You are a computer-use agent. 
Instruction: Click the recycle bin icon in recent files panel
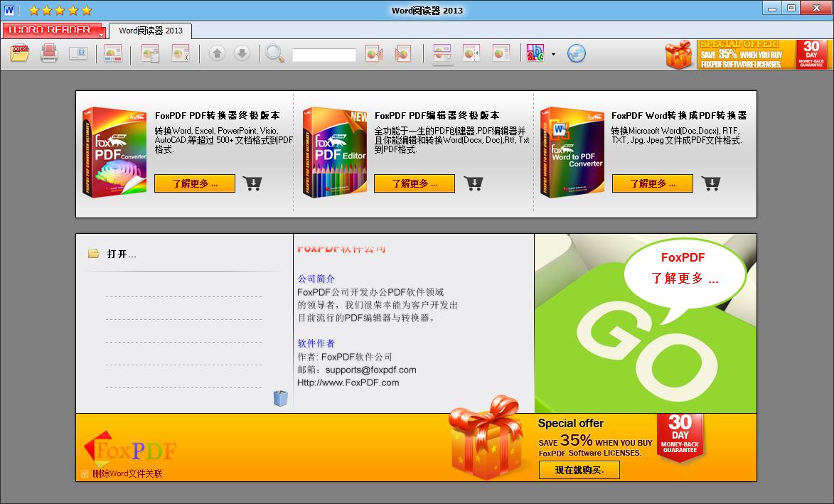tap(281, 398)
